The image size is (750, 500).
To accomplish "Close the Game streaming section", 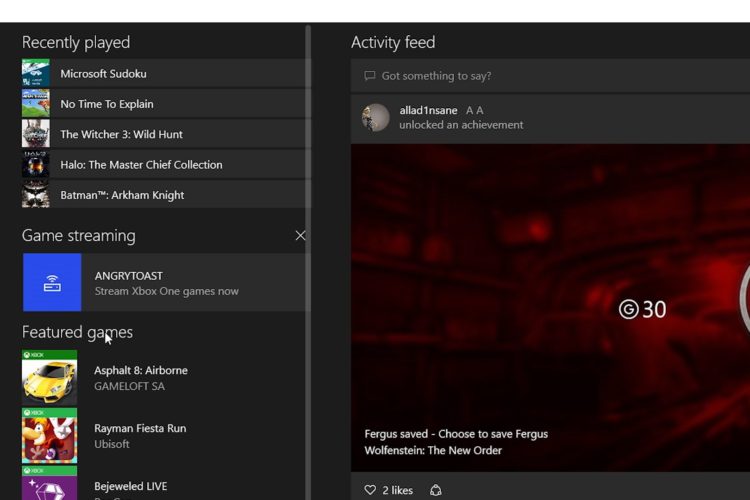I will [x=300, y=235].
